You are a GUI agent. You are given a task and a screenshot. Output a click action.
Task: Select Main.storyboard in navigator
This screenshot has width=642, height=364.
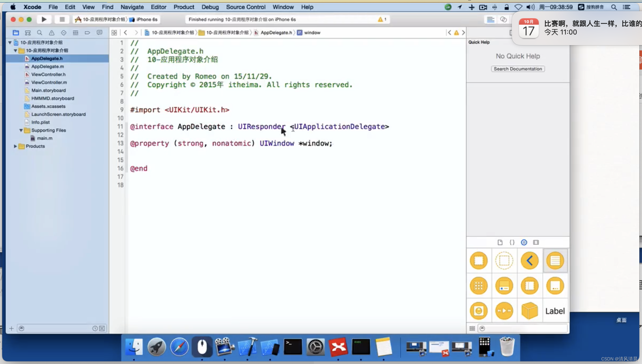click(x=49, y=90)
